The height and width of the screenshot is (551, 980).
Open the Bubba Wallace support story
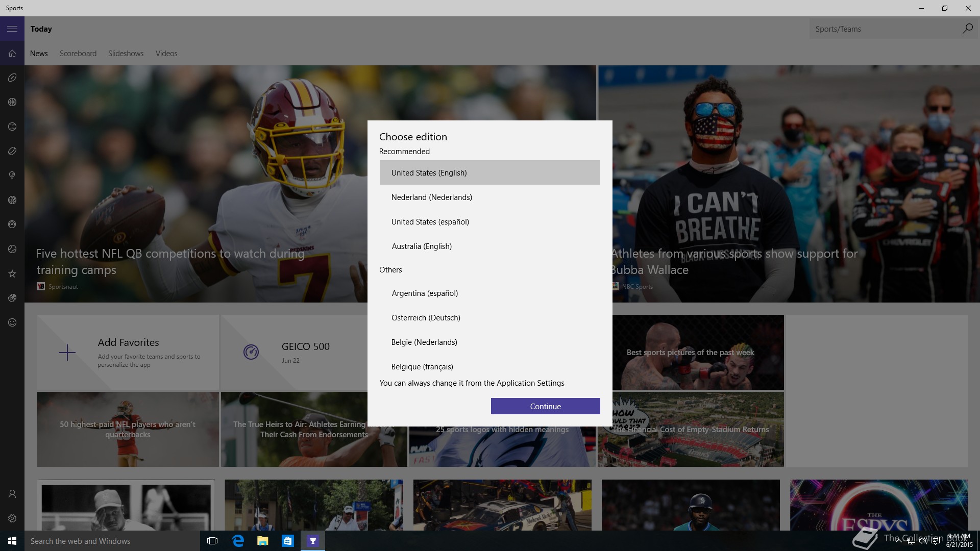pos(734,261)
